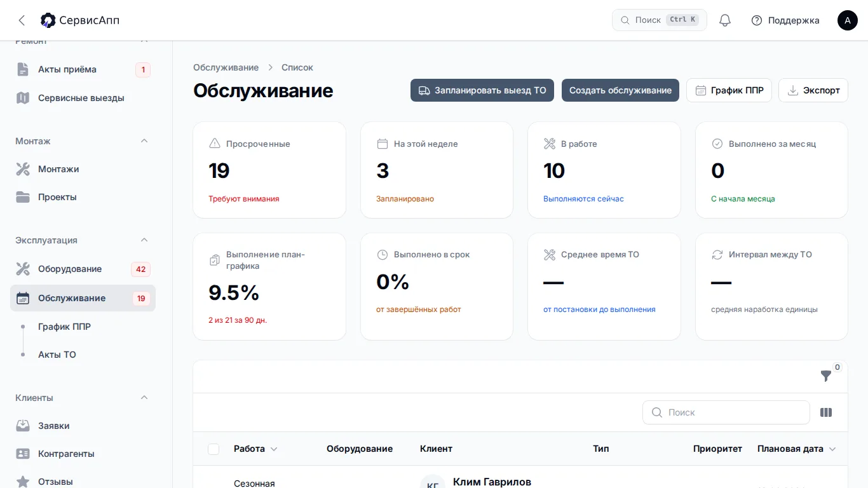The image size is (868, 488).
Task: Click the Акты приёма badge 1
Action: (x=143, y=70)
